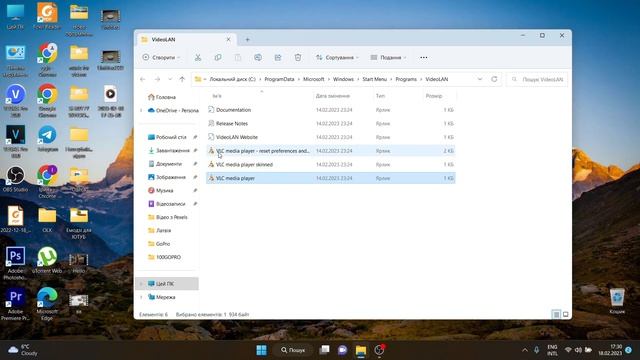
Task: Select Telegram desktop shortcut
Action: pos(47,139)
